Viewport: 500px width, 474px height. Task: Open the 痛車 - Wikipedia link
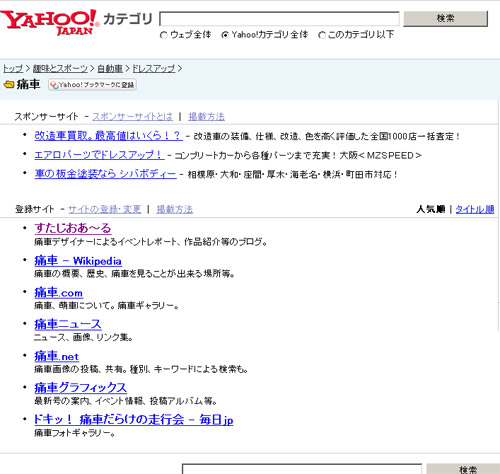(78, 261)
